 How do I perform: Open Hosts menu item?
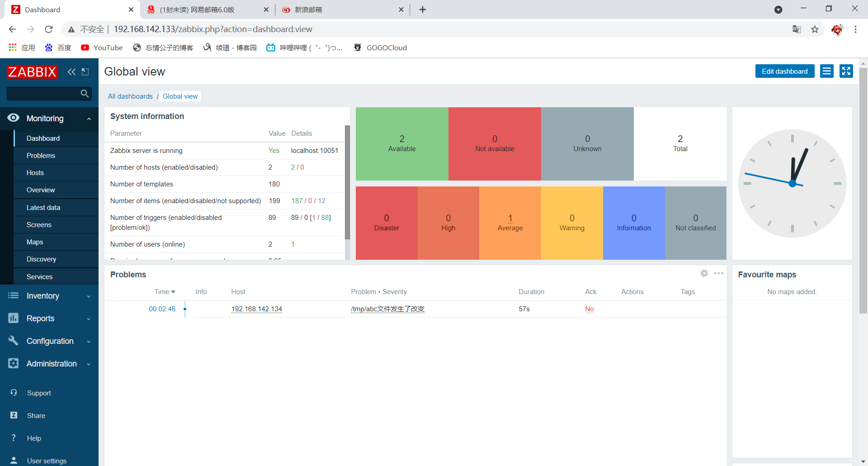(56, 172)
